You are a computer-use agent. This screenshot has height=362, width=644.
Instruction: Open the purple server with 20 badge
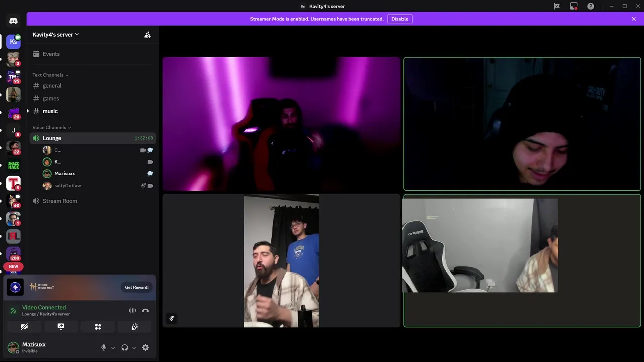tap(13, 113)
